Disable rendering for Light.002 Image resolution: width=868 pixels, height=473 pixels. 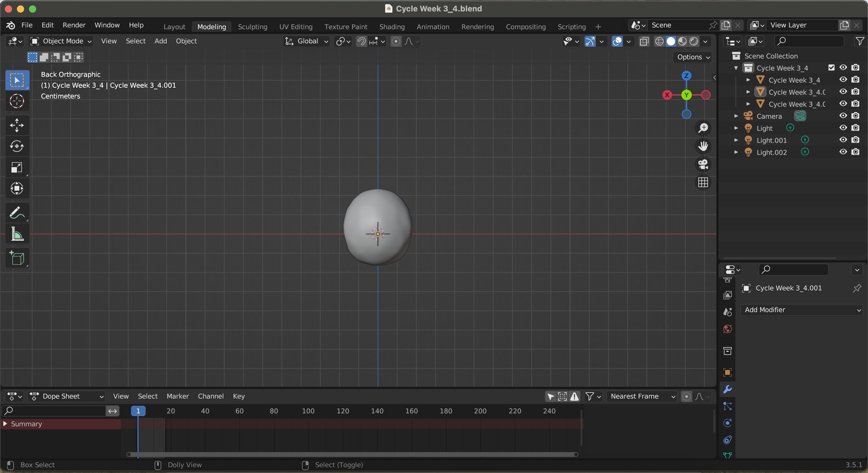tap(855, 152)
